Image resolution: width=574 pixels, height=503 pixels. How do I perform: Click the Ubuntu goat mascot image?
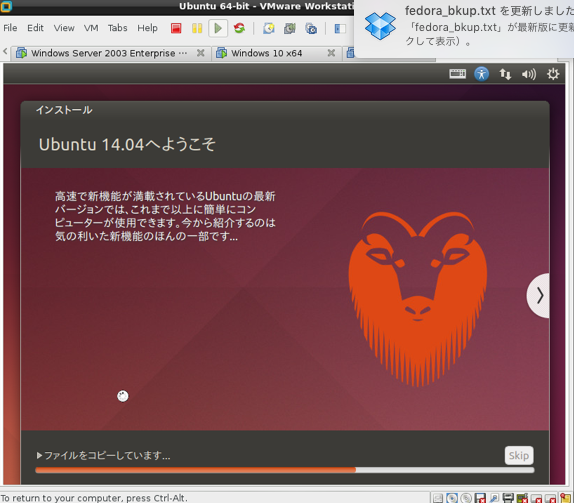[x=418, y=298]
